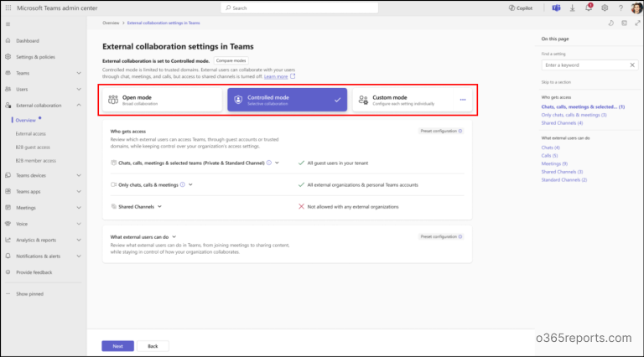Expand the Chats, calls, meetings & selected teams row
Viewport: 644px width, 357px height.
[x=278, y=163]
